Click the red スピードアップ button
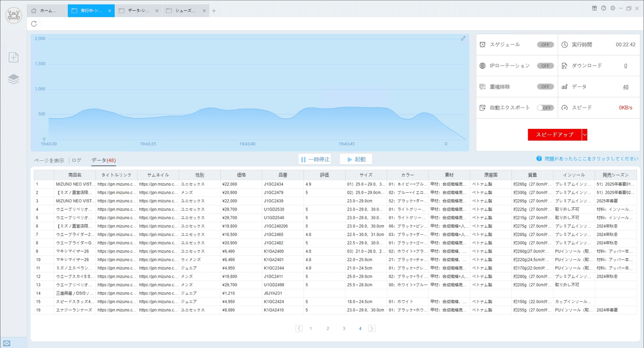The height and width of the screenshot is (348, 644). 554,135
